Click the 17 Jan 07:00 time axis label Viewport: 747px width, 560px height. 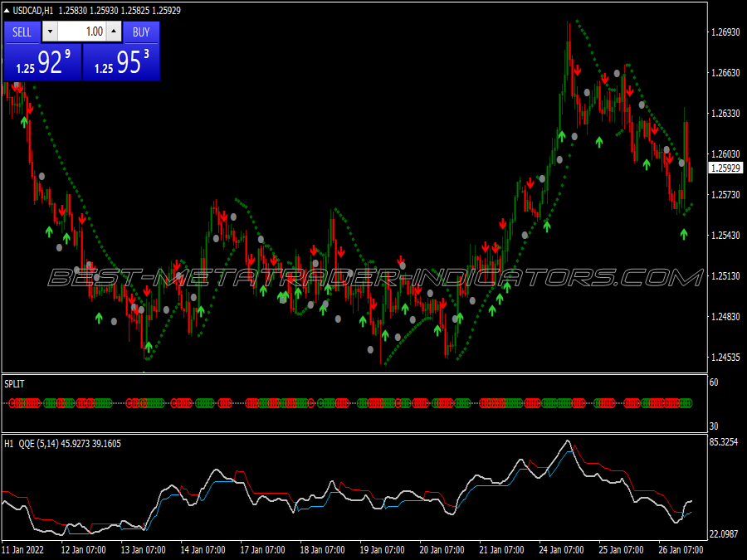pyautogui.click(x=262, y=550)
